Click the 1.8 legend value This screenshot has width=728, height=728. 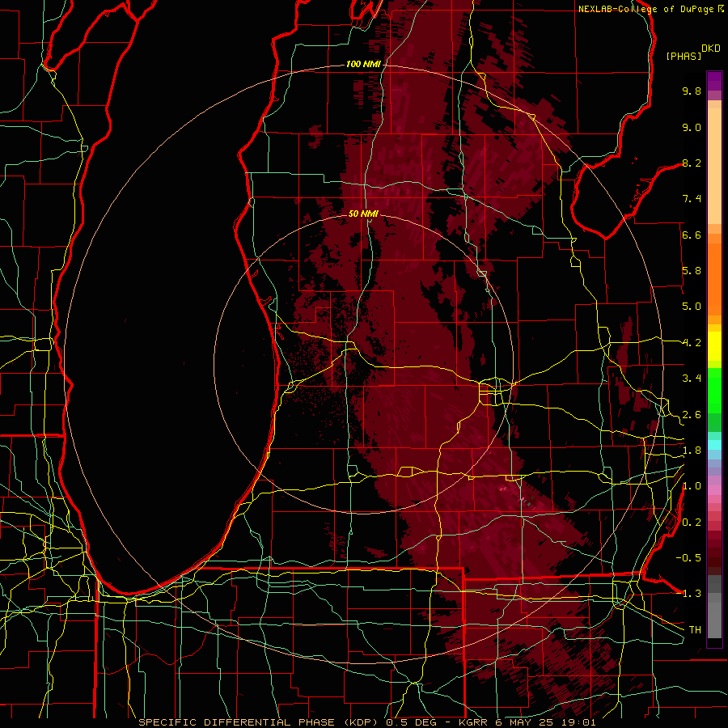692,451
